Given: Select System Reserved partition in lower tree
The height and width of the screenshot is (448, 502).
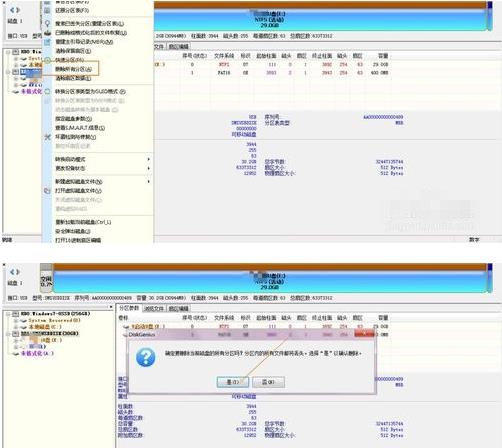Looking at the screenshot, I should [54, 320].
